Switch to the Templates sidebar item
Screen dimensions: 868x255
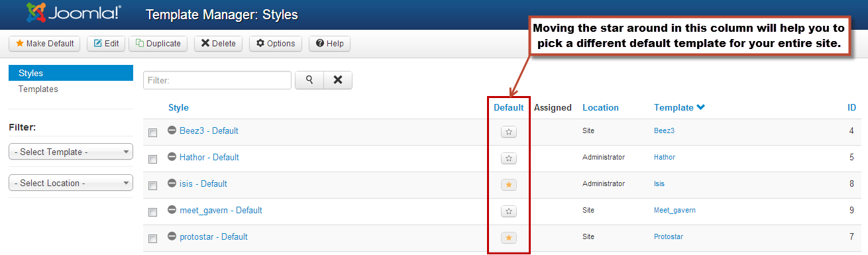(x=38, y=89)
